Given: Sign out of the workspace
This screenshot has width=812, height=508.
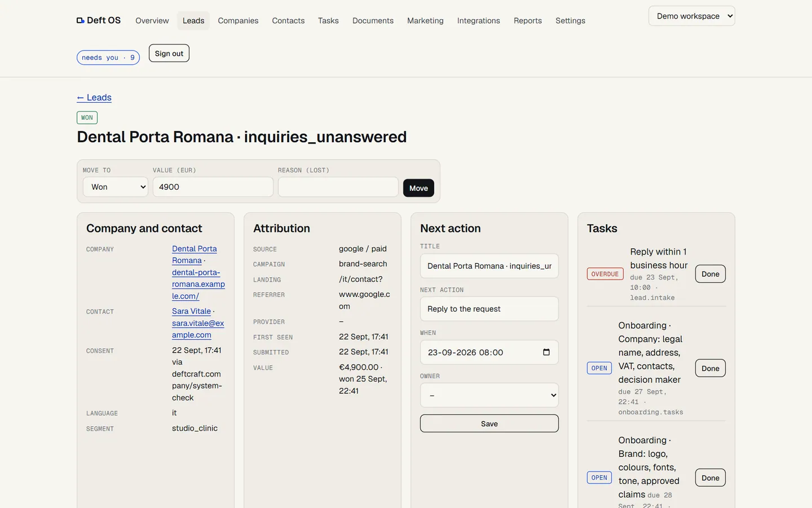Looking at the screenshot, I should (169, 53).
